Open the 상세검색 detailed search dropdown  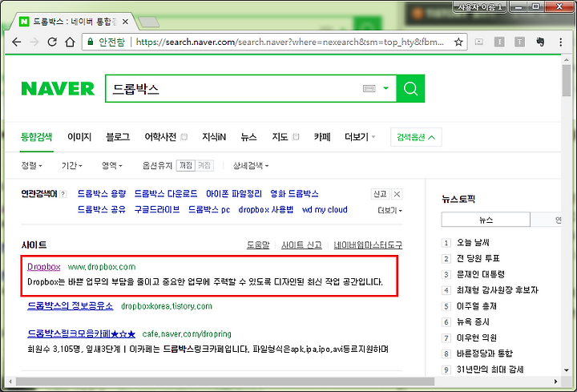(x=251, y=166)
